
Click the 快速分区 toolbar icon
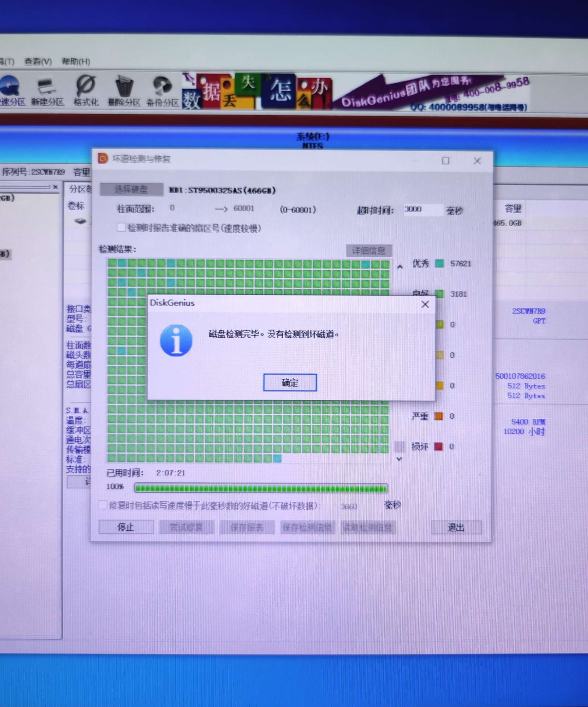coord(11,91)
